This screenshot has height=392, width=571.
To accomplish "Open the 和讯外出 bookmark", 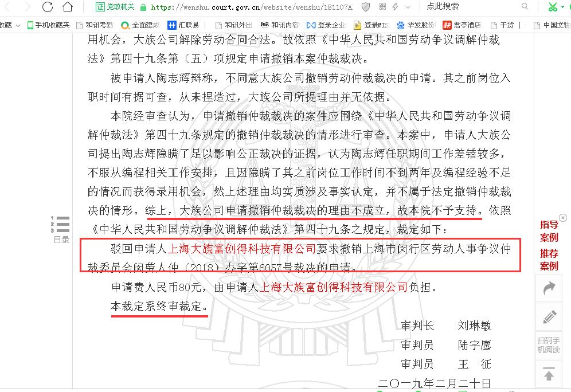I will 233,25.
